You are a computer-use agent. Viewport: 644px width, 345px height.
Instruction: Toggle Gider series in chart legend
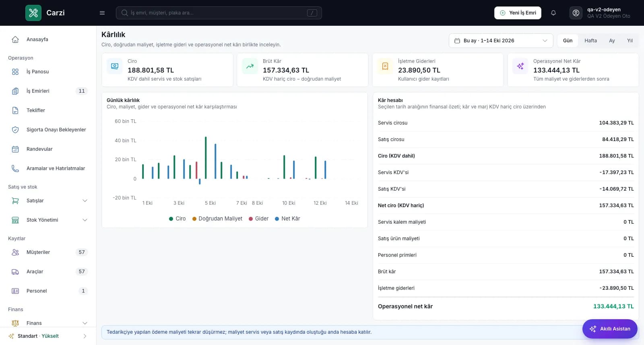[258, 218]
